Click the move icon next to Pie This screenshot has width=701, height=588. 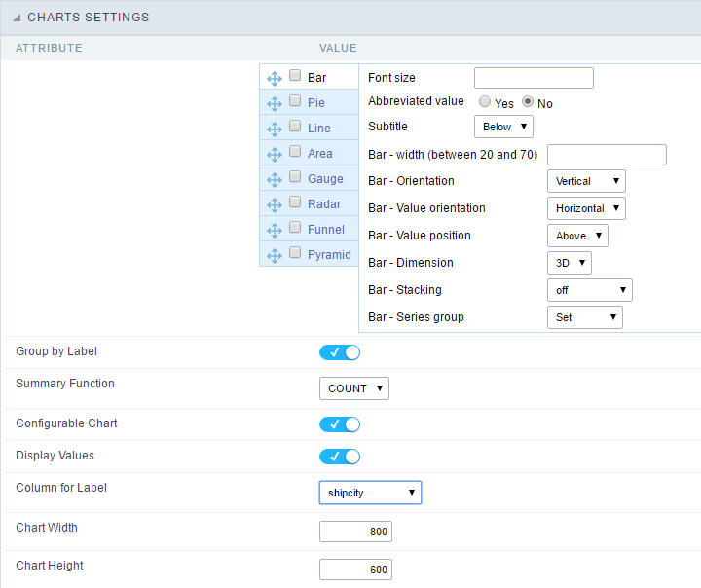(275, 103)
